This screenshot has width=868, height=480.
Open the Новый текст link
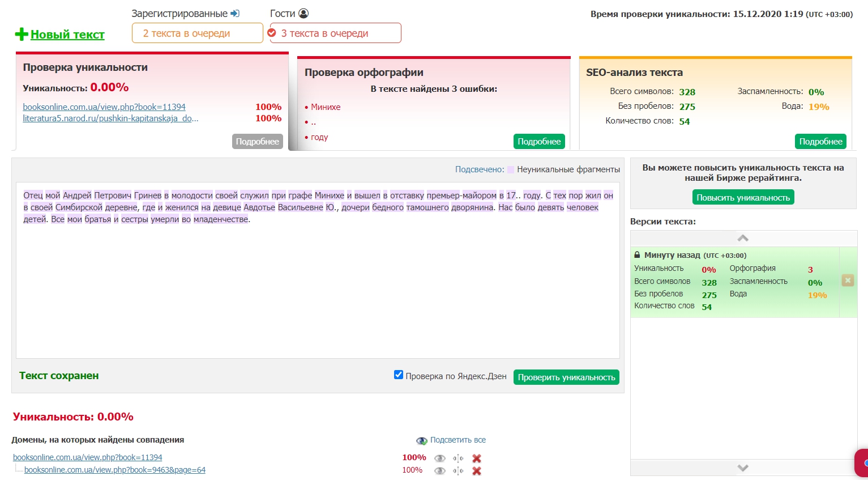click(67, 35)
